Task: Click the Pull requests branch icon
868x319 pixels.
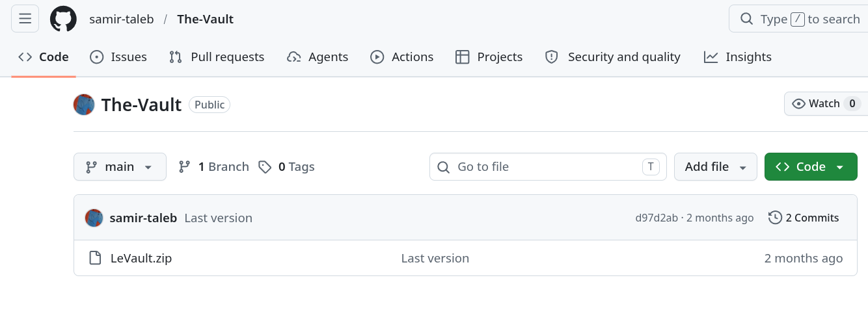Action: (176, 57)
